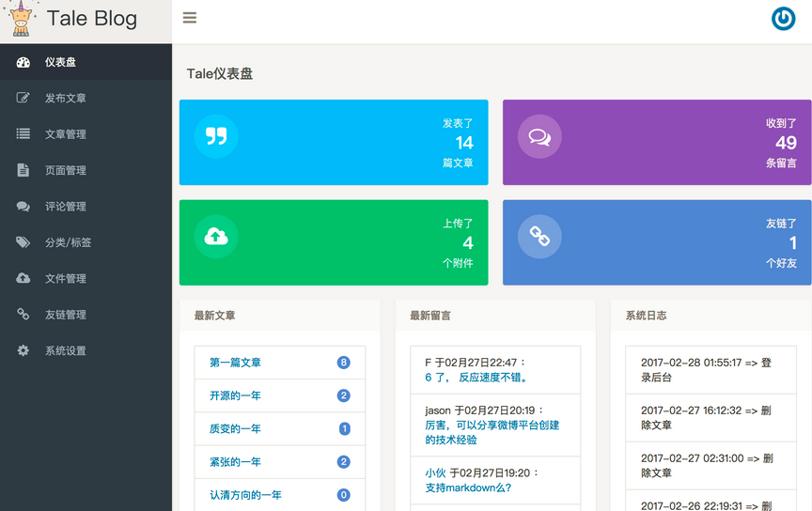Screen dimensions: 812x511
Task: Click the quote icon on the blue articles card
Action: coord(216,136)
